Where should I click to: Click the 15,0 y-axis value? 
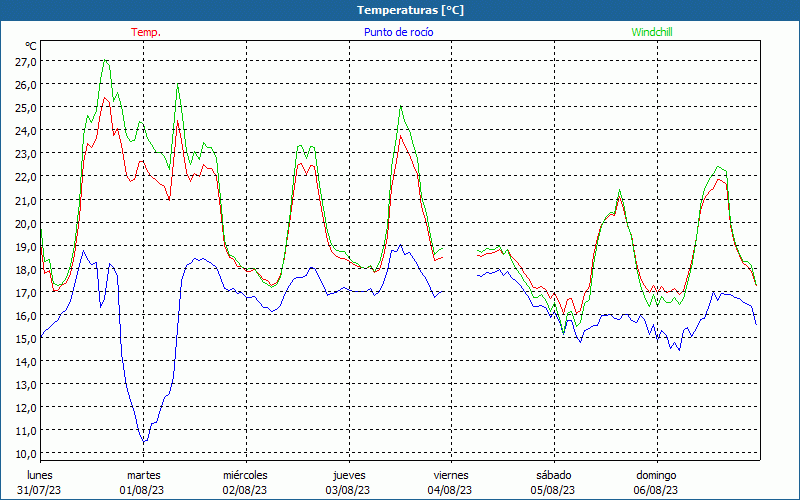coord(27,339)
